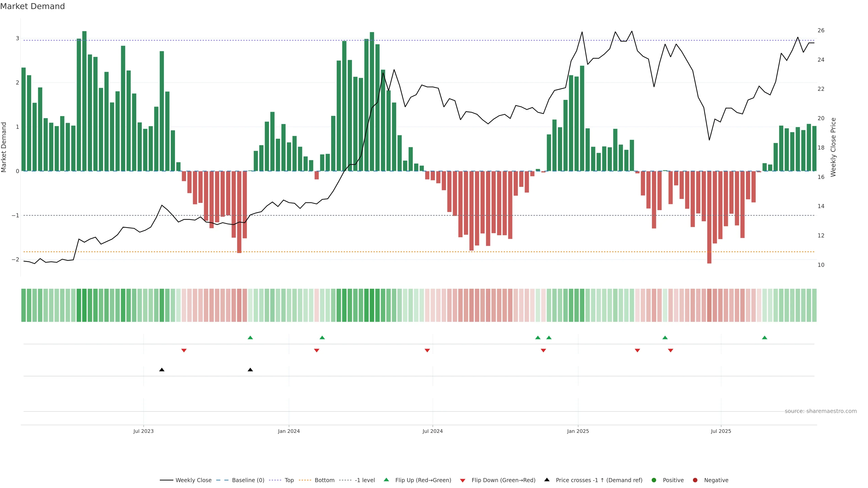Click the green Flip Up triangle legend icon
This screenshot has width=868, height=488.
point(386,480)
